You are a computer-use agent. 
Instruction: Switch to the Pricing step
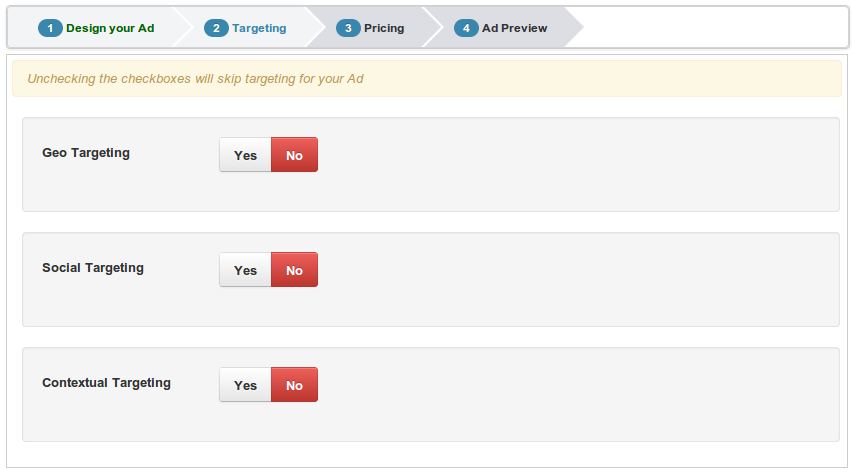(384, 28)
